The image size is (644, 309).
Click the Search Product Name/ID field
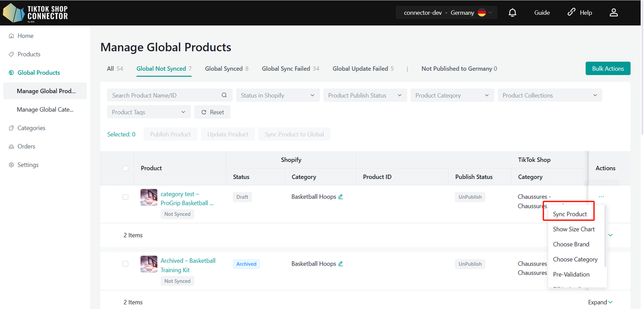pos(164,95)
